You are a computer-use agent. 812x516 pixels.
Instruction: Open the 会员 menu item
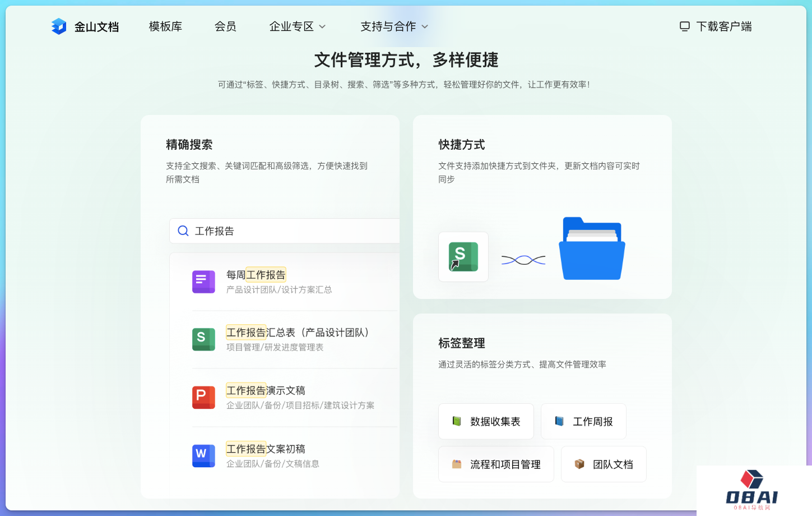coord(225,26)
